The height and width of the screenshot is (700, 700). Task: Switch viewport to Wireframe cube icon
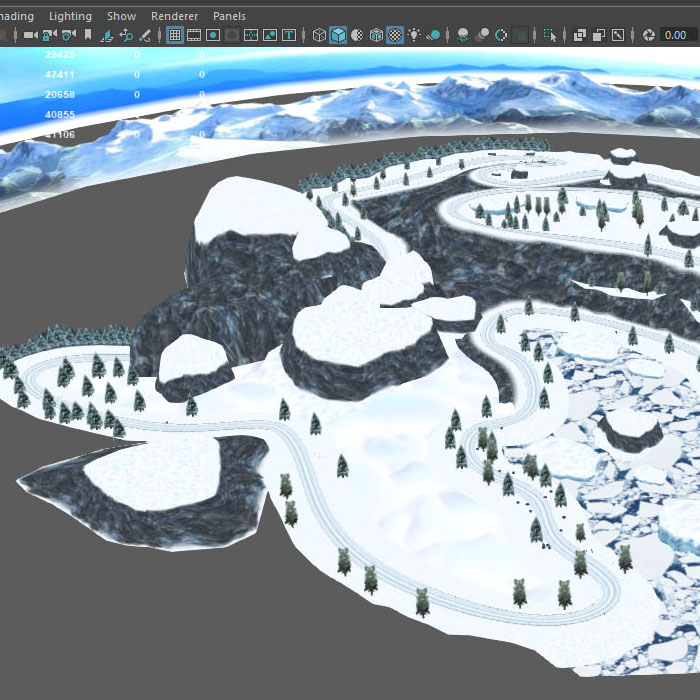coord(319,35)
